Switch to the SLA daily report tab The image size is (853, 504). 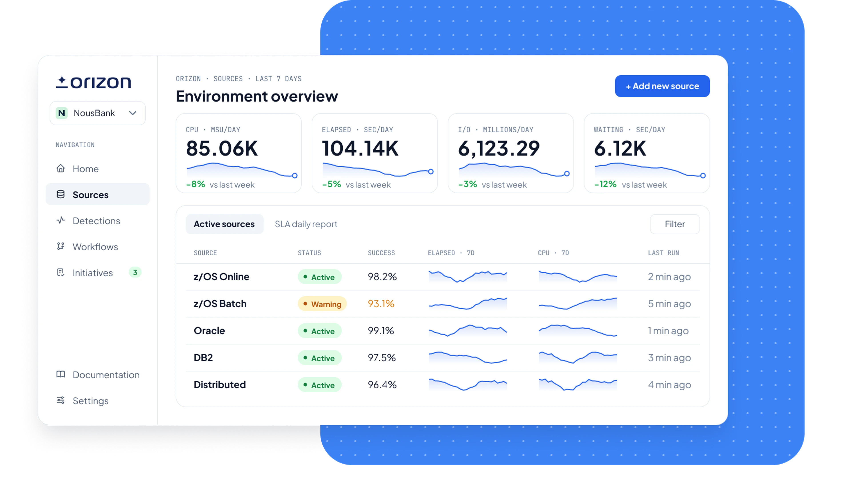(x=306, y=224)
